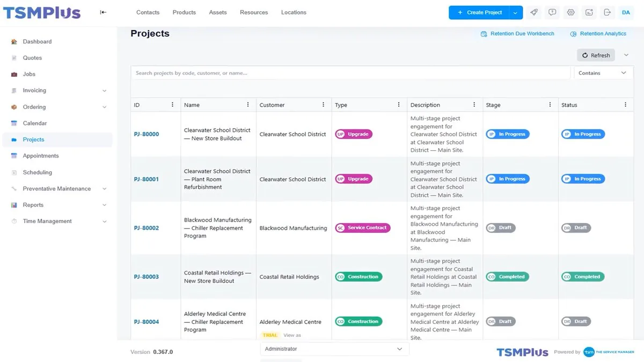This screenshot has width=644, height=362.
Task: Open the Locations top menu
Action: coord(294,12)
